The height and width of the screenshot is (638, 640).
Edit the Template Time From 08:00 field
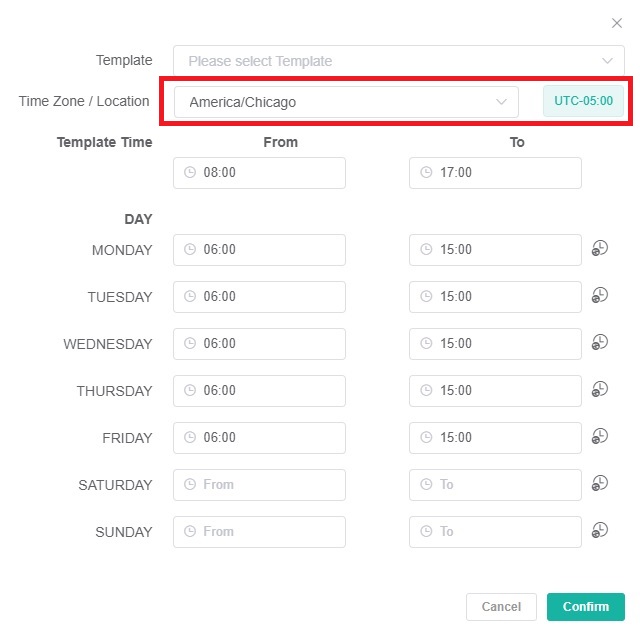click(x=259, y=173)
